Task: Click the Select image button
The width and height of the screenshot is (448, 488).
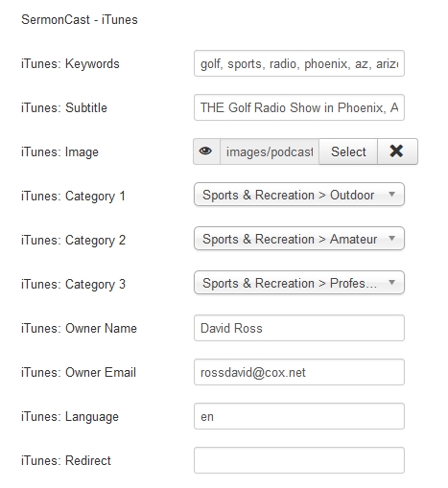Action: click(348, 151)
